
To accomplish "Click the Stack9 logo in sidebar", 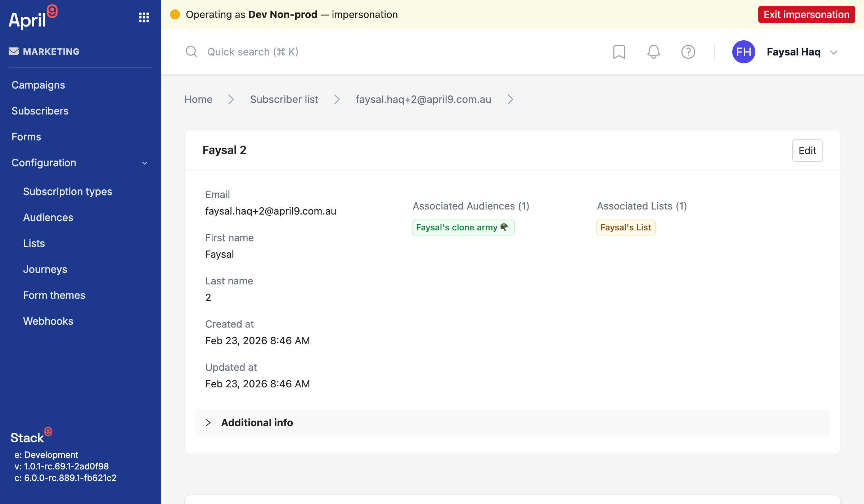I will click(x=31, y=435).
